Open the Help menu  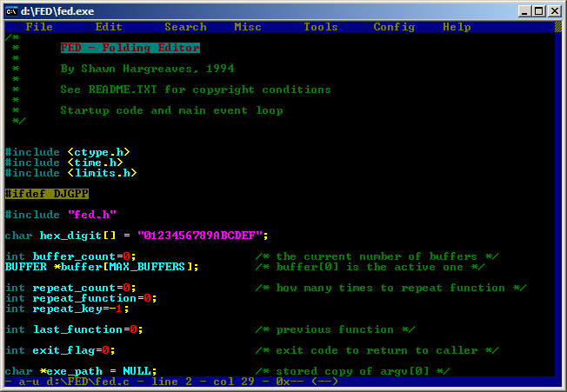(x=457, y=27)
